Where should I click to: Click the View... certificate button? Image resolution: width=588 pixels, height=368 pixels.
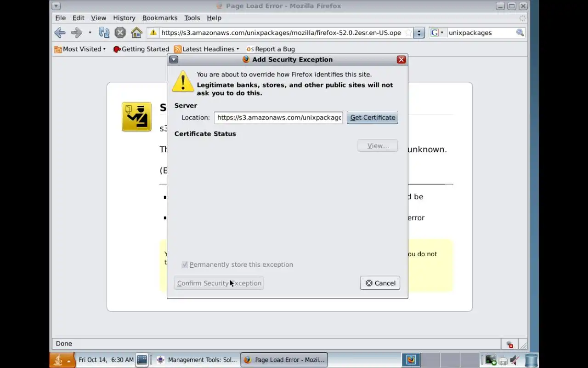(378, 146)
